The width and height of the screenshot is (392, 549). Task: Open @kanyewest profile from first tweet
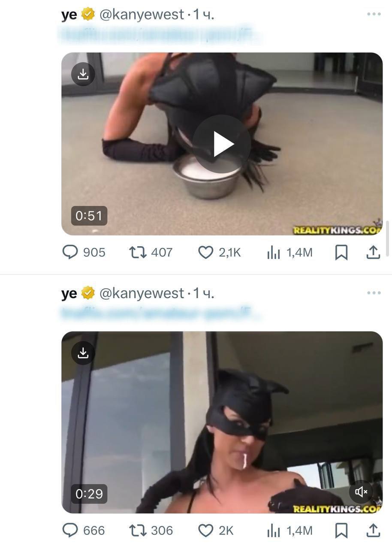[x=142, y=15]
